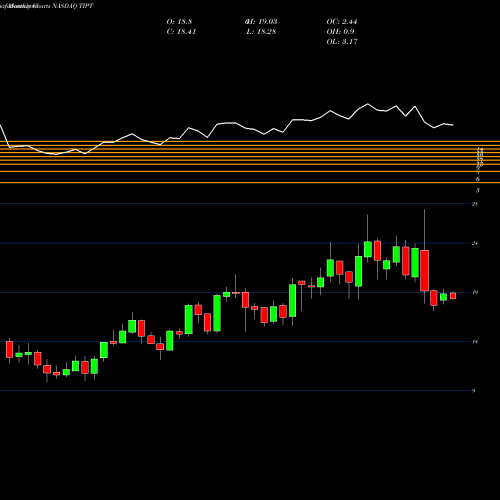Click the indicator axis label '5'

point(478,191)
